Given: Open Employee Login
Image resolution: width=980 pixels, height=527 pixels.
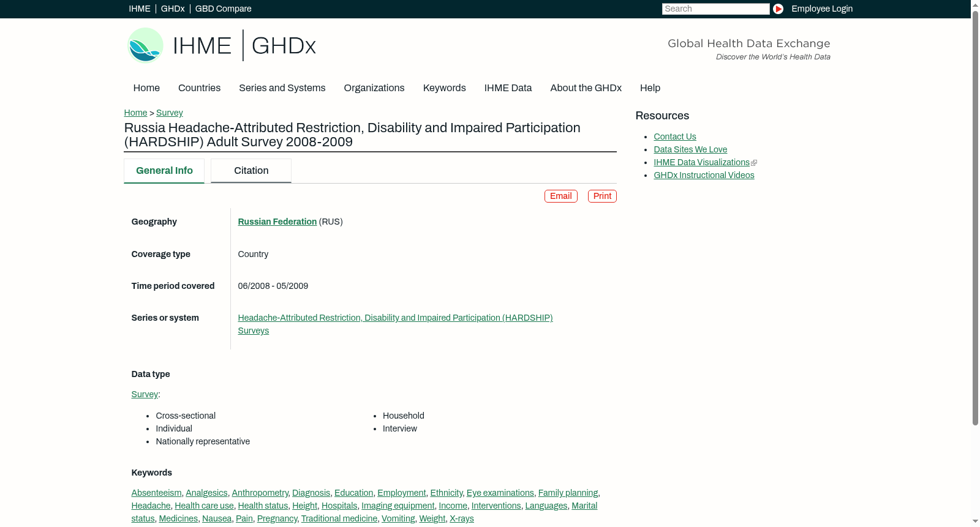Looking at the screenshot, I should (x=822, y=9).
